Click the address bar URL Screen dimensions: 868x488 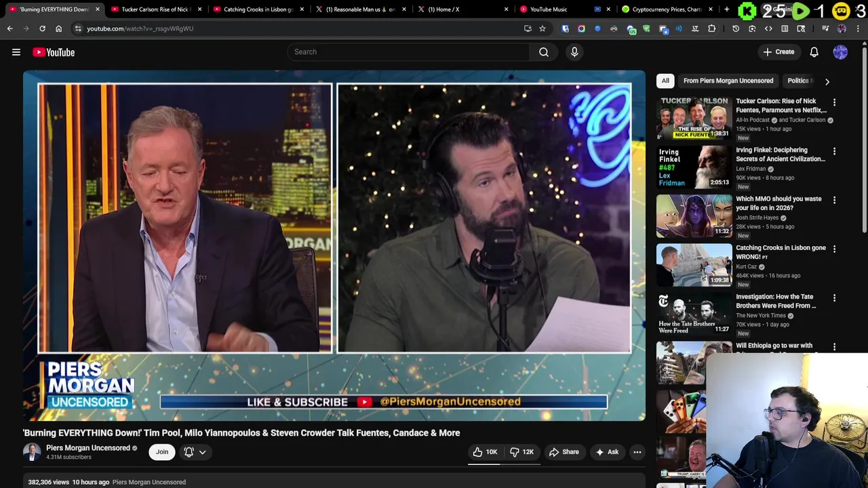click(140, 28)
